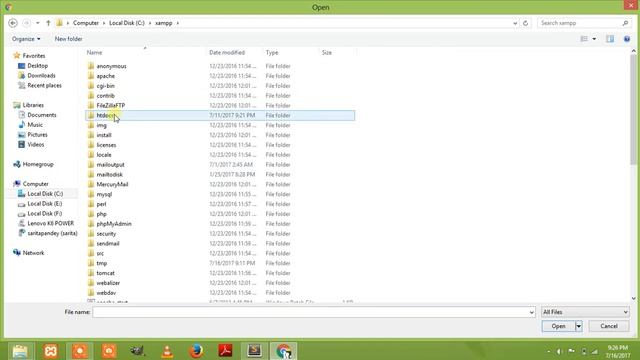The image size is (640, 360).
Task: Select the php folder icon
Action: [x=91, y=213]
